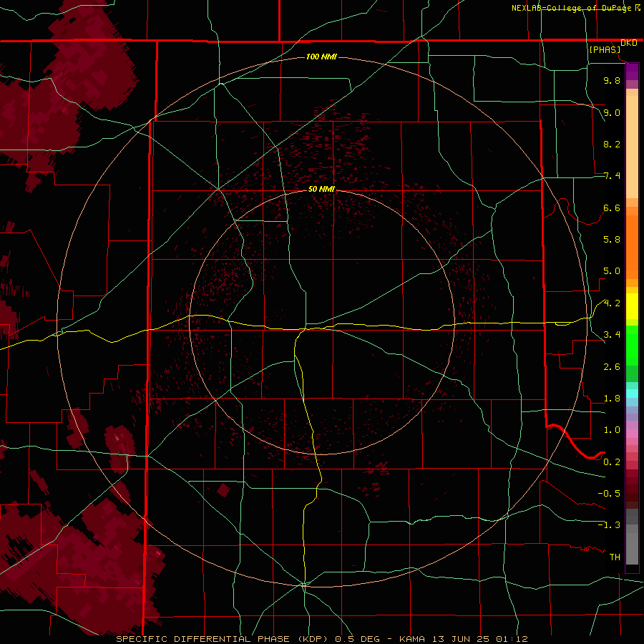644x644 pixels.
Task: Click the pink segment of the color bar
Action: tap(632, 434)
